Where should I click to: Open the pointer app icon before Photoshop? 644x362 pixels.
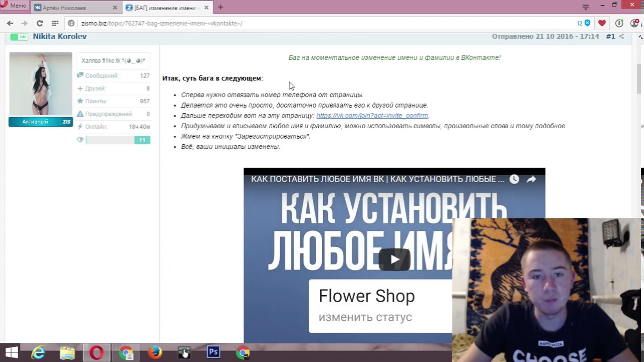184,353
